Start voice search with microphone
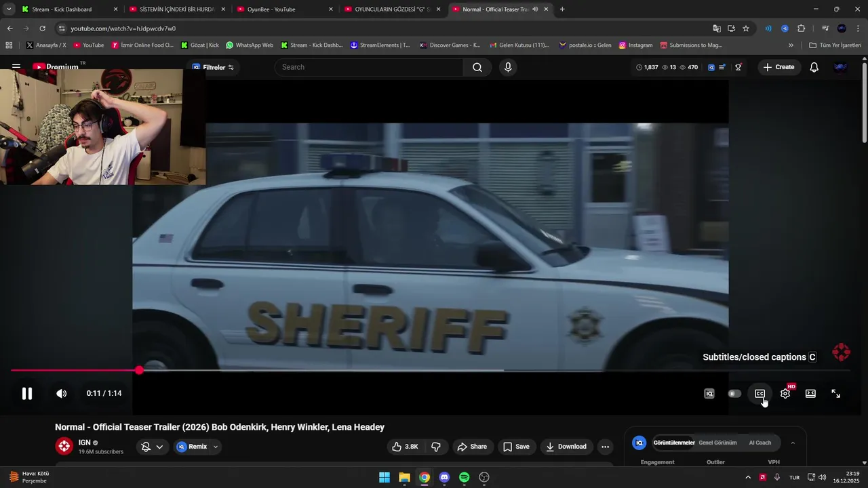 (x=508, y=67)
